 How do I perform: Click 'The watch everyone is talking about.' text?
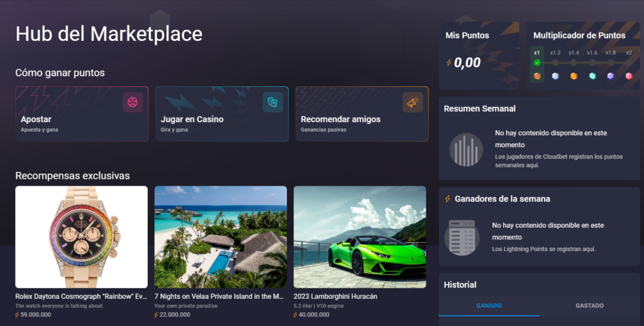pyautogui.click(x=60, y=306)
